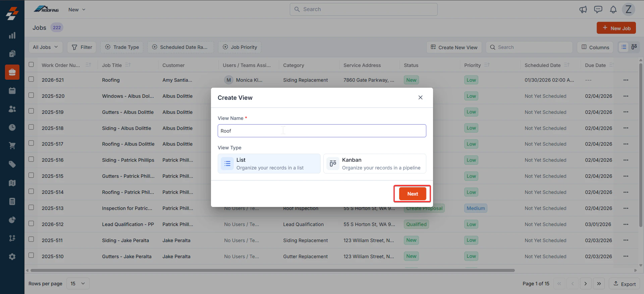
Task: Check the box for job 2025-520
Action: point(31,95)
